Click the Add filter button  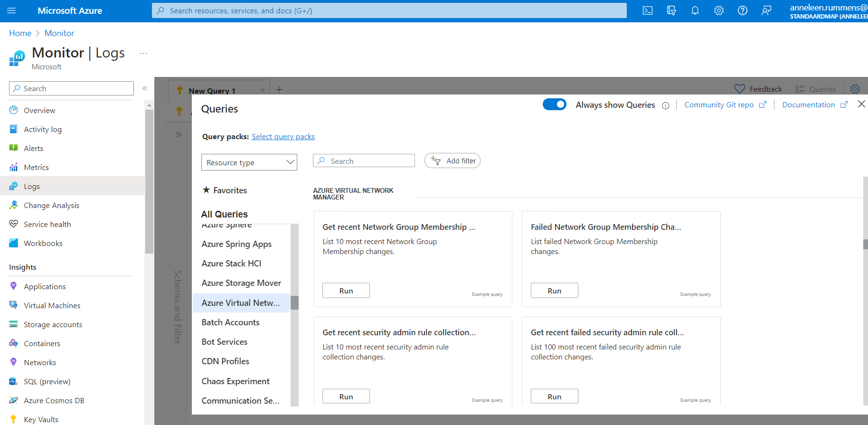pyautogui.click(x=453, y=161)
